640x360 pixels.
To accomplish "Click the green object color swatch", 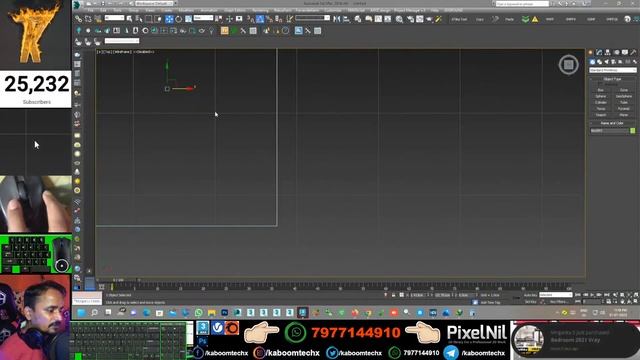I will 633,131.
